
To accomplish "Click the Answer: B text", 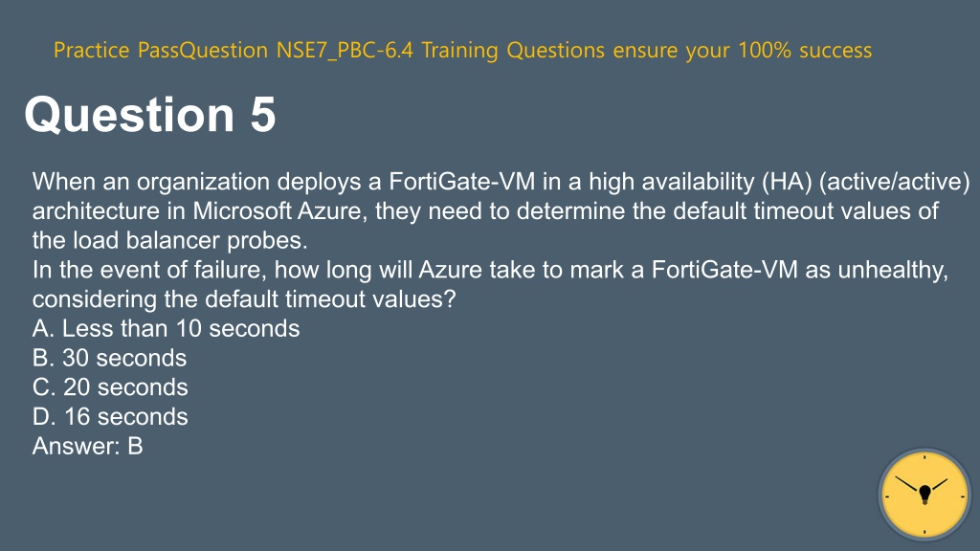I will 87,446.
